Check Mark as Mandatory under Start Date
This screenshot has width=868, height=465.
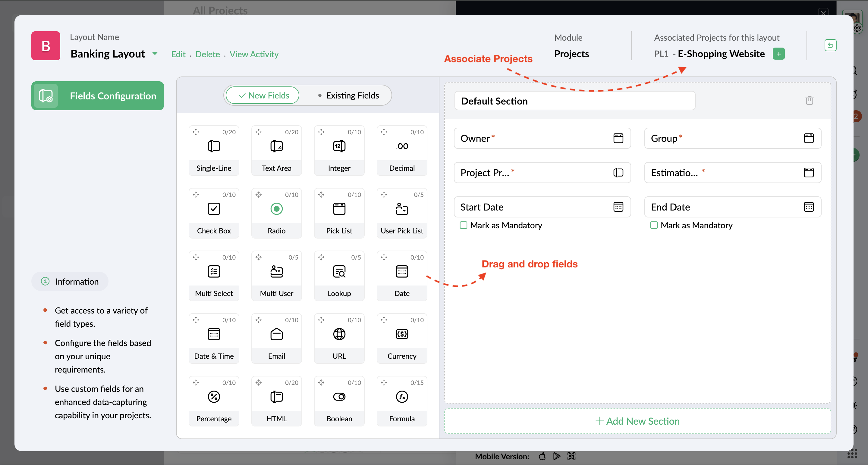coord(463,225)
